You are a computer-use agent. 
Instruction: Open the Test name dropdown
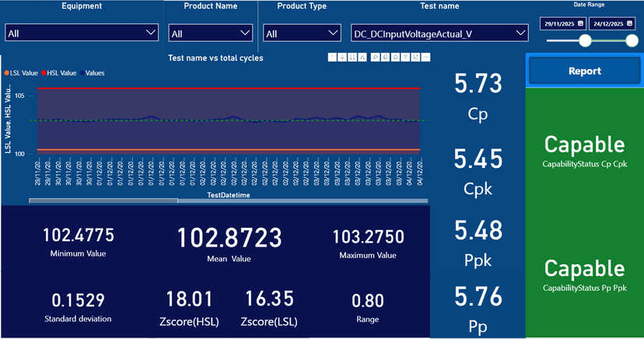[520, 33]
